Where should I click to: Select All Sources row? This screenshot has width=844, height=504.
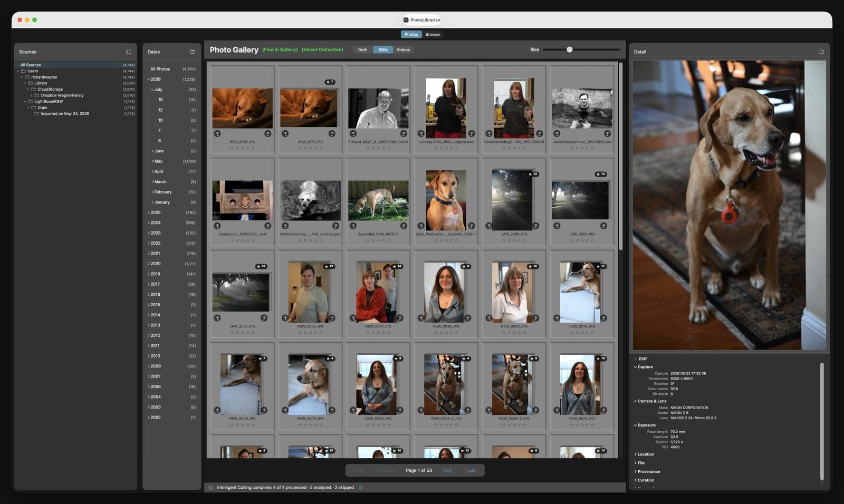click(x=76, y=65)
